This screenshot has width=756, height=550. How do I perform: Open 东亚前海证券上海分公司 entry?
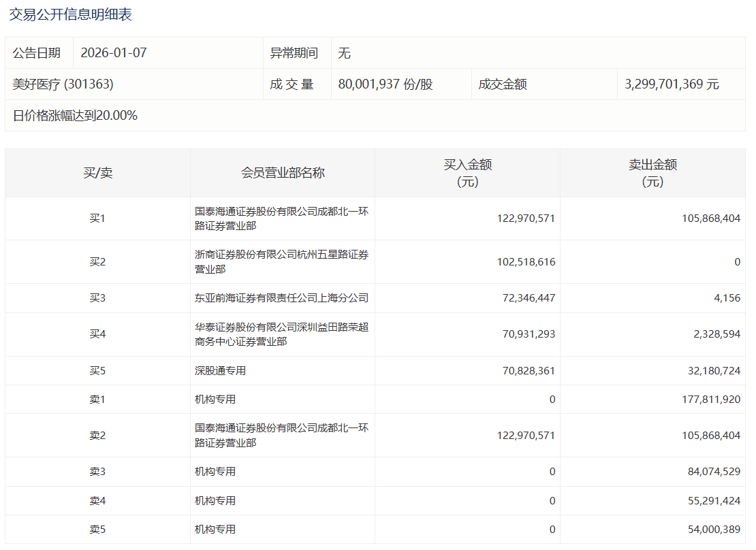click(281, 298)
